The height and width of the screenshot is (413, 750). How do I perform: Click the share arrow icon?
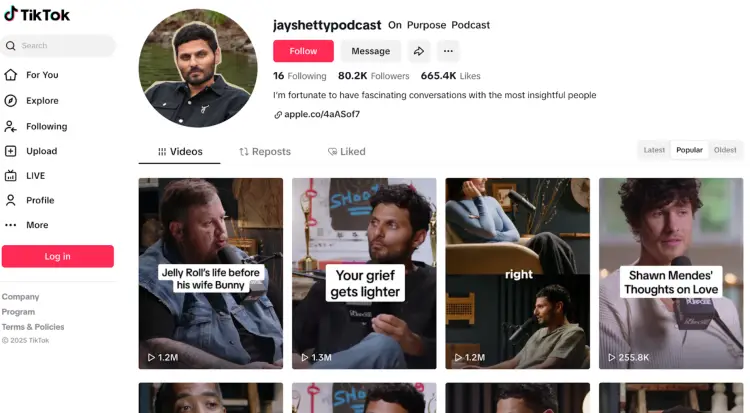coord(419,51)
